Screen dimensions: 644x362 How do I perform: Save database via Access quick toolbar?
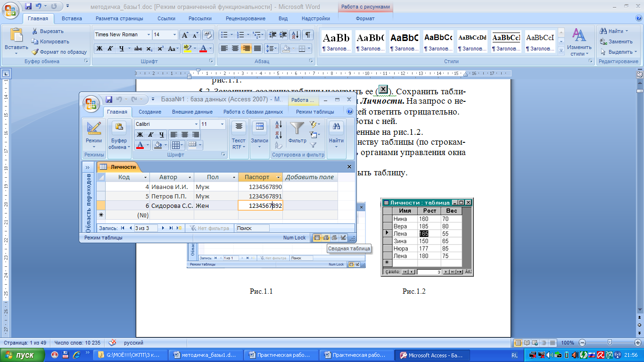tap(109, 99)
